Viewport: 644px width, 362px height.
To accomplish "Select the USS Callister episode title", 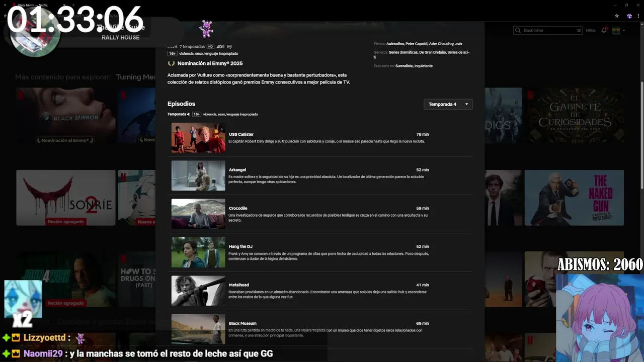I will [241, 134].
